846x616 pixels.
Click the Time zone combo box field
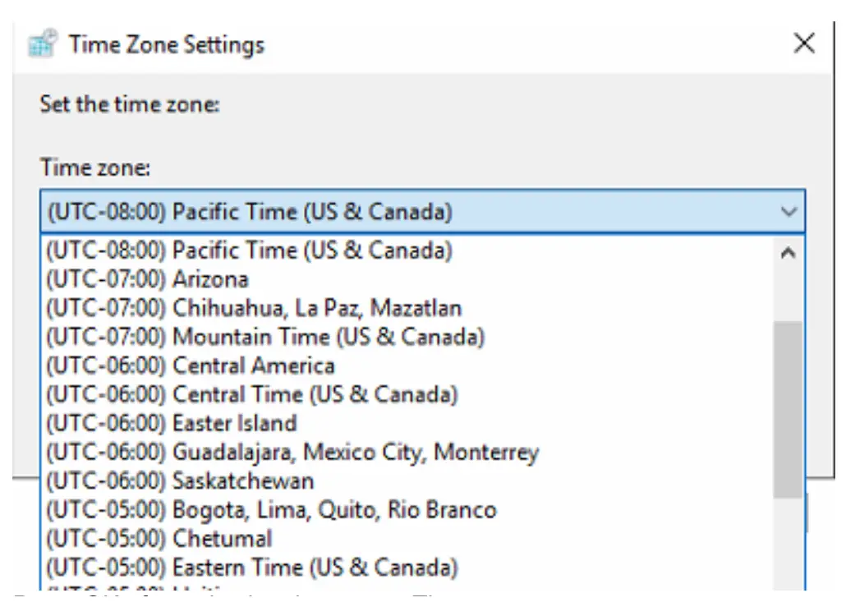click(329, 211)
